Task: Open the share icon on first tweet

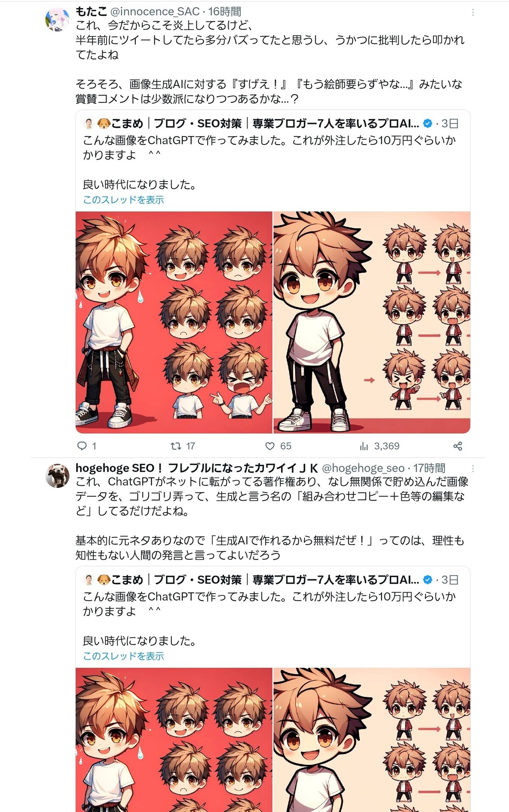Action: [x=458, y=446]
